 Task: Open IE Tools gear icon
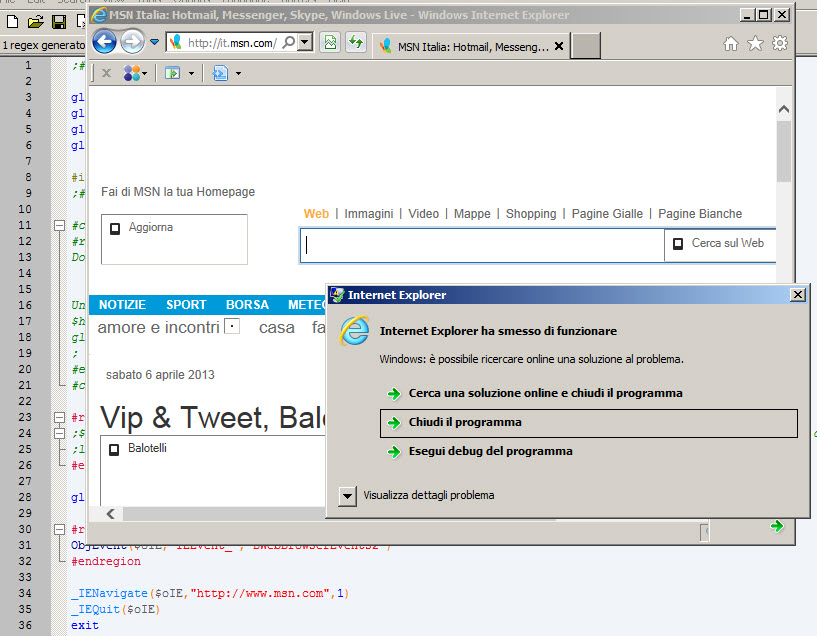[x=780, y=43]
